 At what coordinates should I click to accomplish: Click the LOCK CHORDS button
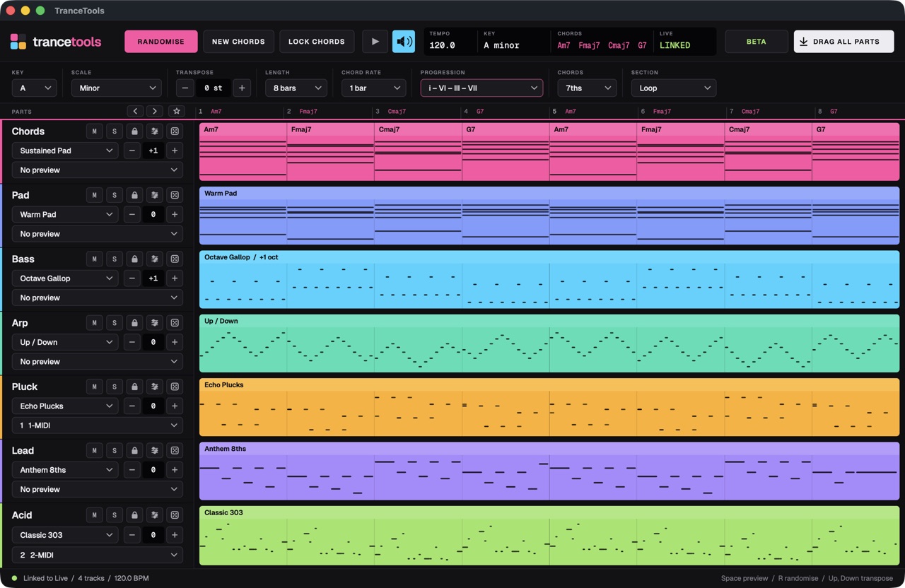pos(317,42)
